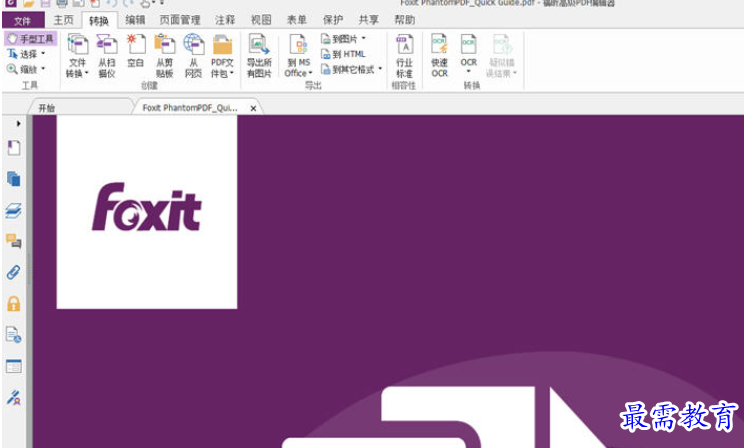
Task: Open the layers panel icon
Action: (x=14, y=210)
